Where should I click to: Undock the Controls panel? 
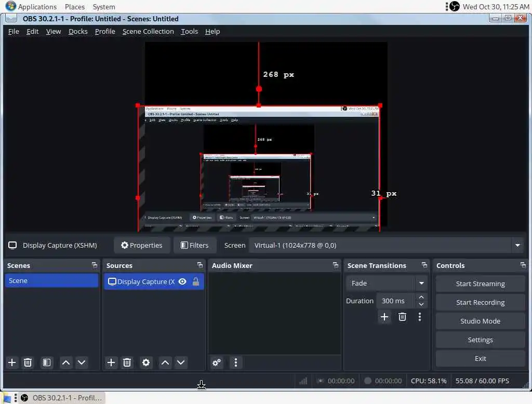point(523,265)
